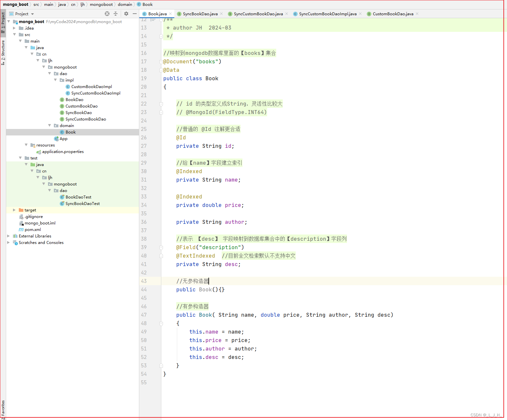
Task: Hide the Project panel with minus icon
Action: tap(135, 14)
